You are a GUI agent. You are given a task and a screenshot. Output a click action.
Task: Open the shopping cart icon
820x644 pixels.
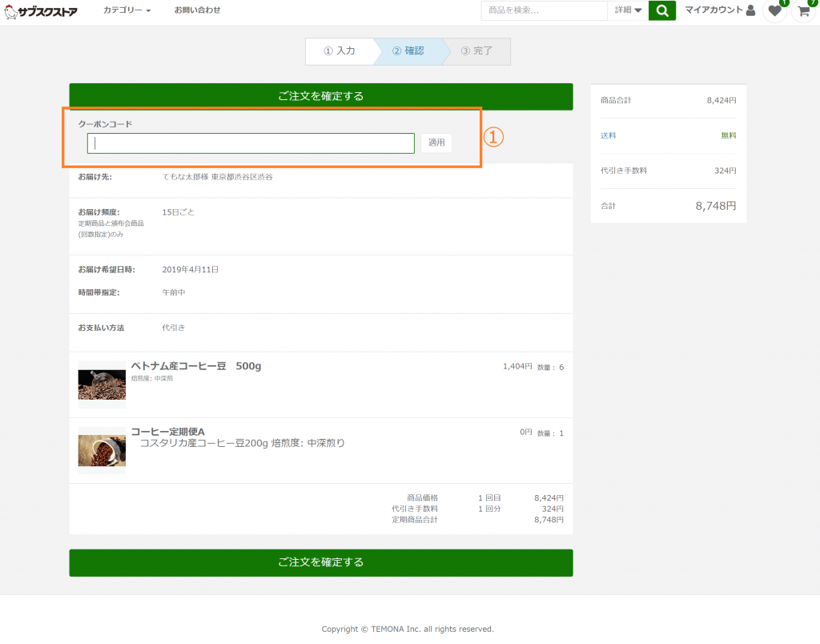[x=803, y=11]
